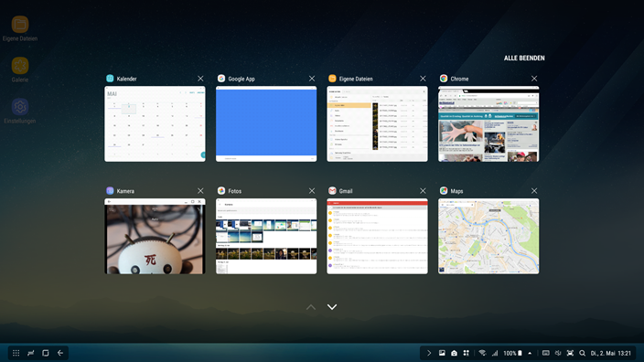Close the Gmail recent app card
The height and width of the screenshot is (362, 644).
coord(423,191)
